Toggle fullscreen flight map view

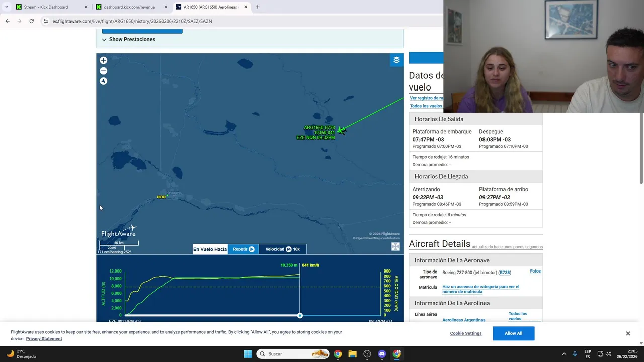396,246
